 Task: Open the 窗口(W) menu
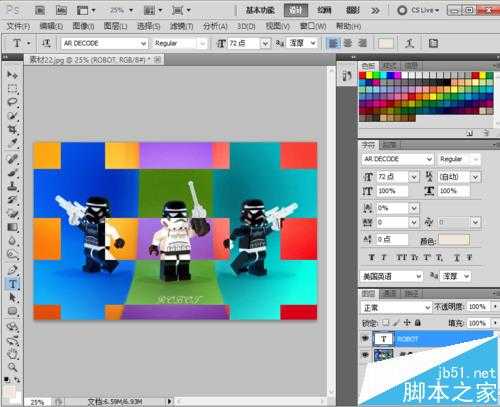point(313,26)
